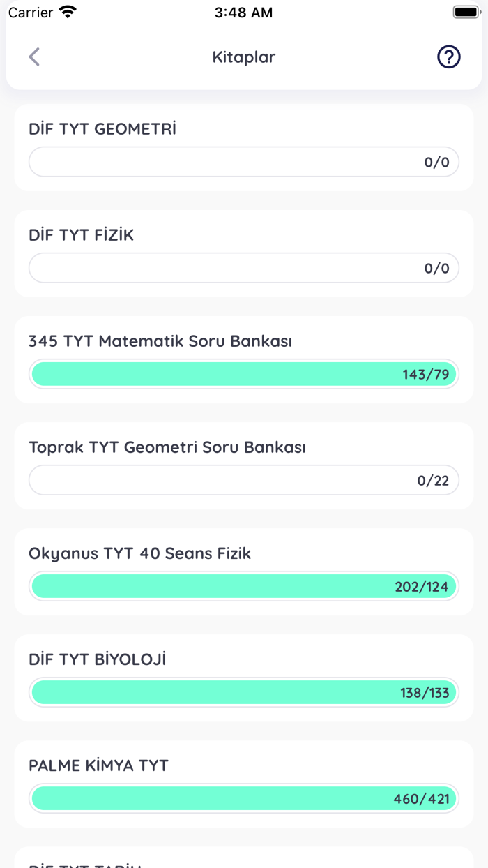Viewport: 488px width, 868px height.
Task: Tap the Kitaplar title header
Action: (x=243, y=57)
